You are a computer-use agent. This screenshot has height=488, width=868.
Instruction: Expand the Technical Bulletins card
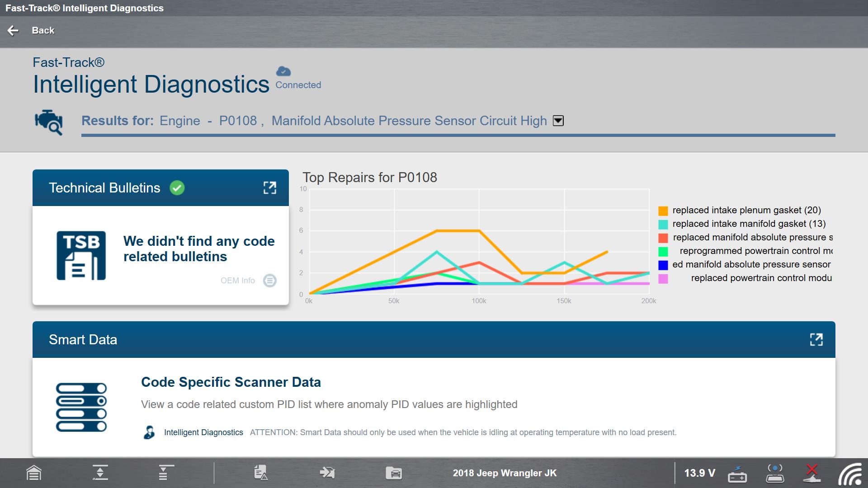tap(270, 188)
